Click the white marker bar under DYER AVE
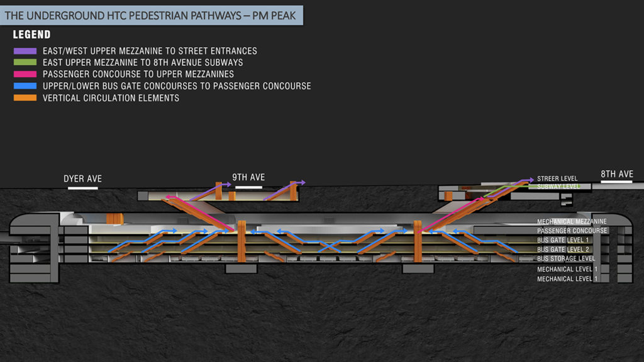 click(x=82, y=189)
